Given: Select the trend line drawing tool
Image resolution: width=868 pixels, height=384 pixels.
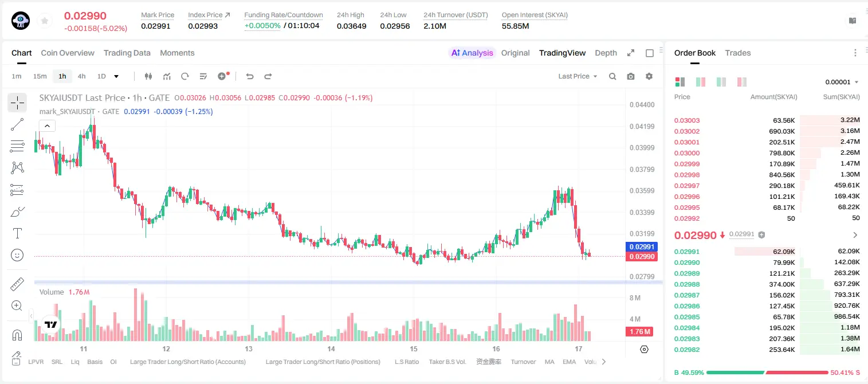Looking at the screenshot, I should click(x=17, y=124).
